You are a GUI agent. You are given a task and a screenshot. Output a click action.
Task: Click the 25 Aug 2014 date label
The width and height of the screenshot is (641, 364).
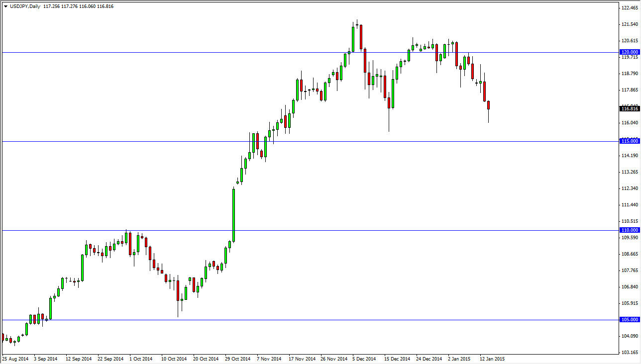point(15,359)
